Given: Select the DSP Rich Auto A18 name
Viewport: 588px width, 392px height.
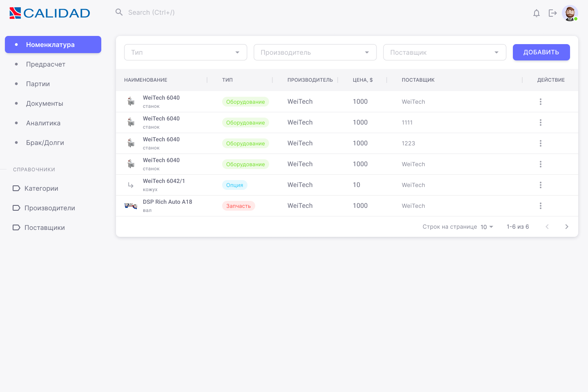Looking at the screenshot, I should (167, 202).
